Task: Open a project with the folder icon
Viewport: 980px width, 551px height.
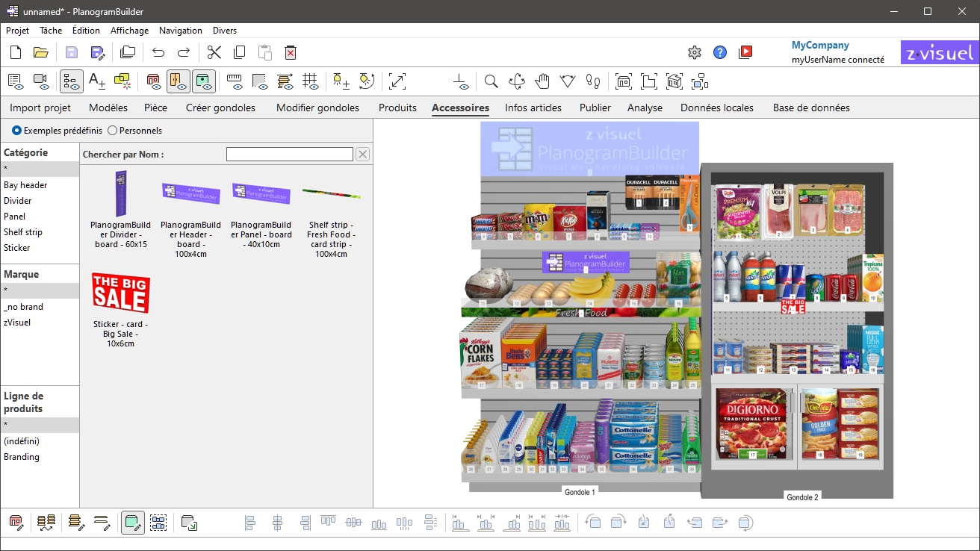Action: 41,52
